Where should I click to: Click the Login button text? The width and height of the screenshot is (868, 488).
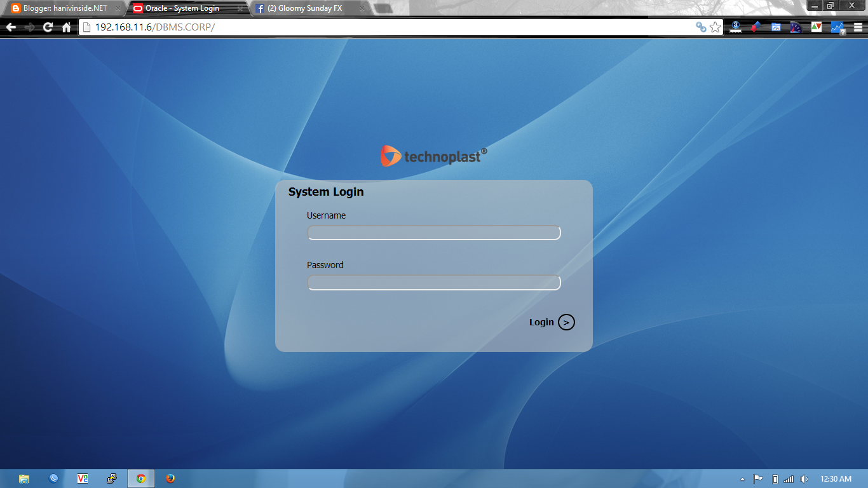(541, 322)
